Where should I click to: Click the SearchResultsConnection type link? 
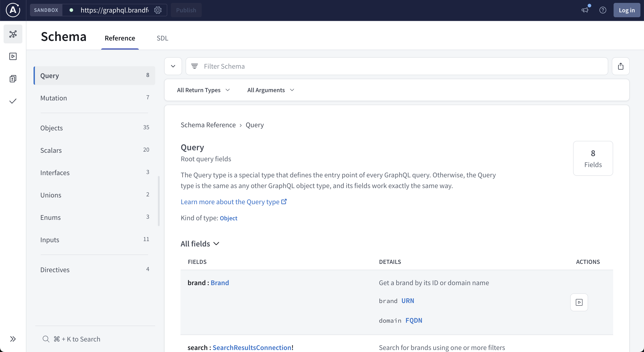(252, 348)
